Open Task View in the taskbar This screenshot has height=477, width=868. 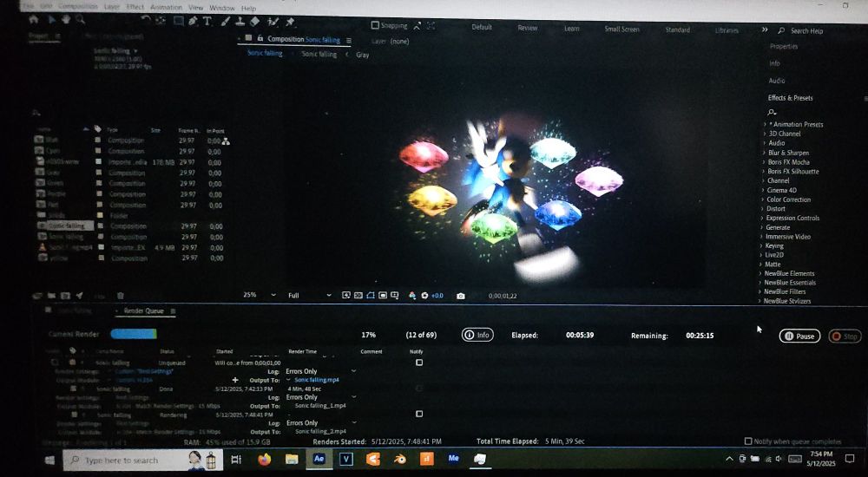pyautogui.click(x=236, y=460)
